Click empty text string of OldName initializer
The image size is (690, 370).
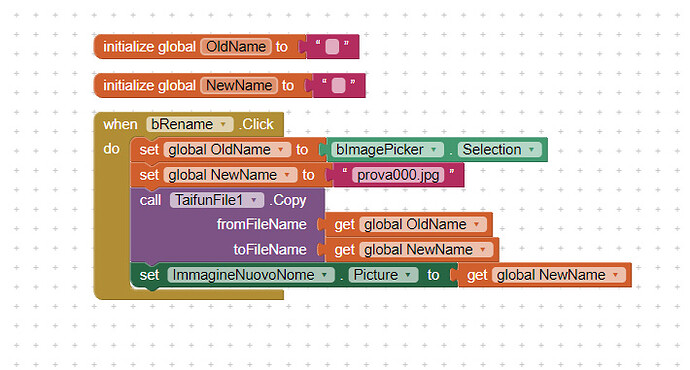click(332, 47)
